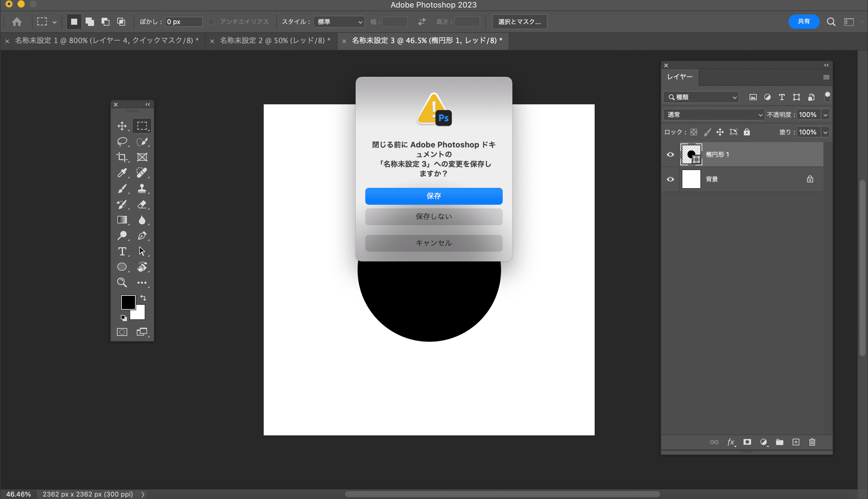Select the Crop tool
868x499 pixels.
(122, 157)
